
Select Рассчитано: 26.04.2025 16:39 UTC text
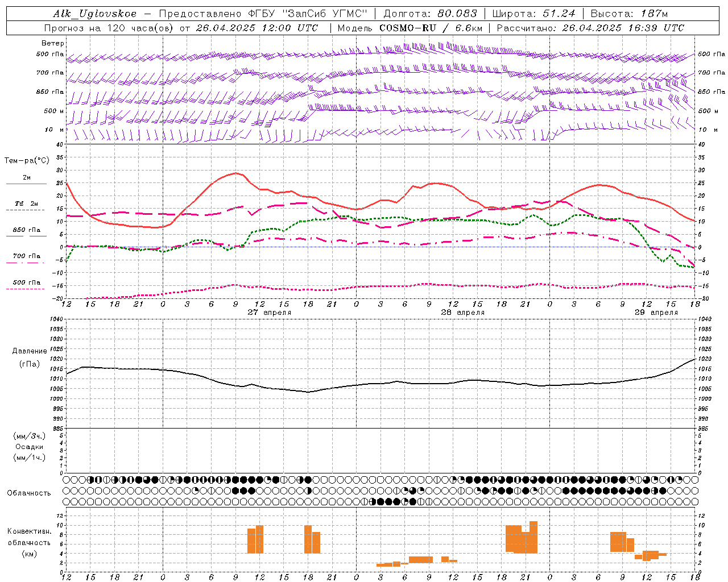tap(590, 28)
